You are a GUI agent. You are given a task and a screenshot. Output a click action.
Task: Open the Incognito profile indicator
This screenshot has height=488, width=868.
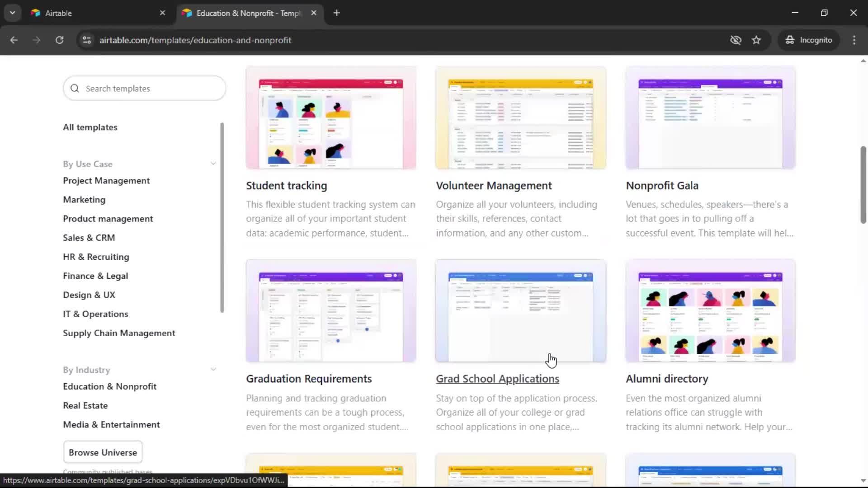coord(809,40)
